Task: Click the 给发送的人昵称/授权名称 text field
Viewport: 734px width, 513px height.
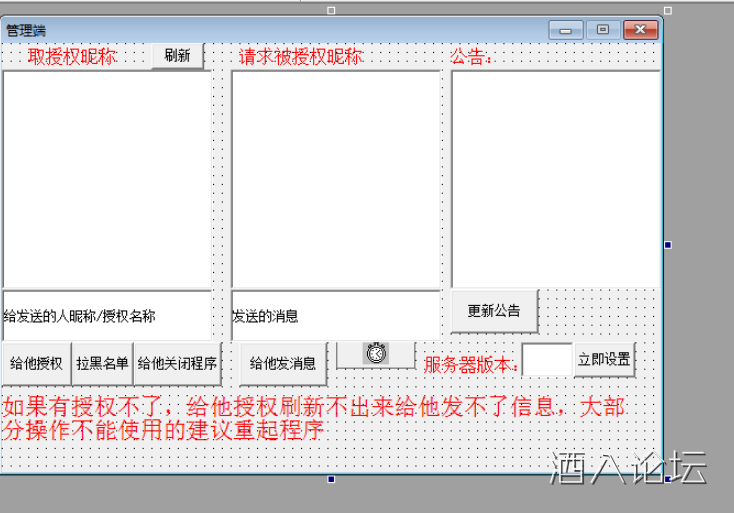Action: point(107,316)
